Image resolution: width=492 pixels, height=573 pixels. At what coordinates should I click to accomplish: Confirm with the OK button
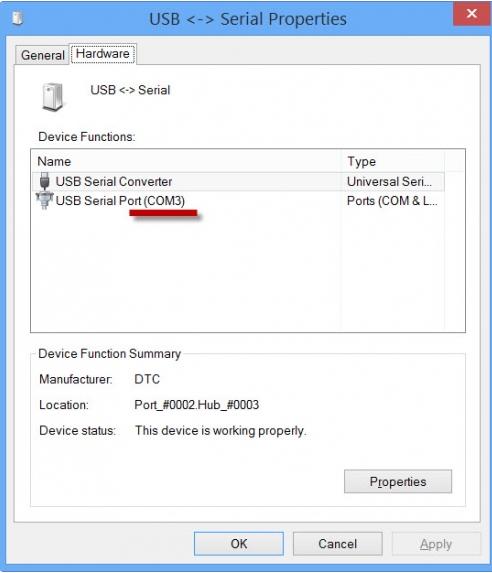point(239,544)
